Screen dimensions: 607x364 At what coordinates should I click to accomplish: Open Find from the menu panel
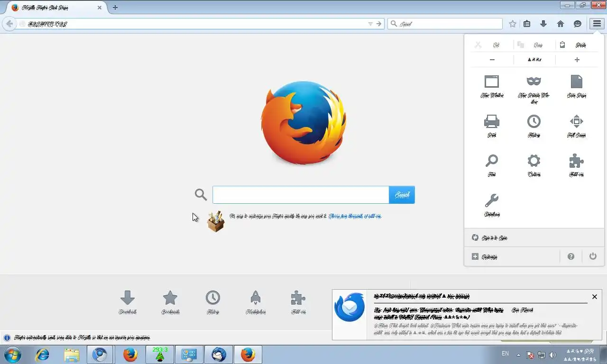492,165
